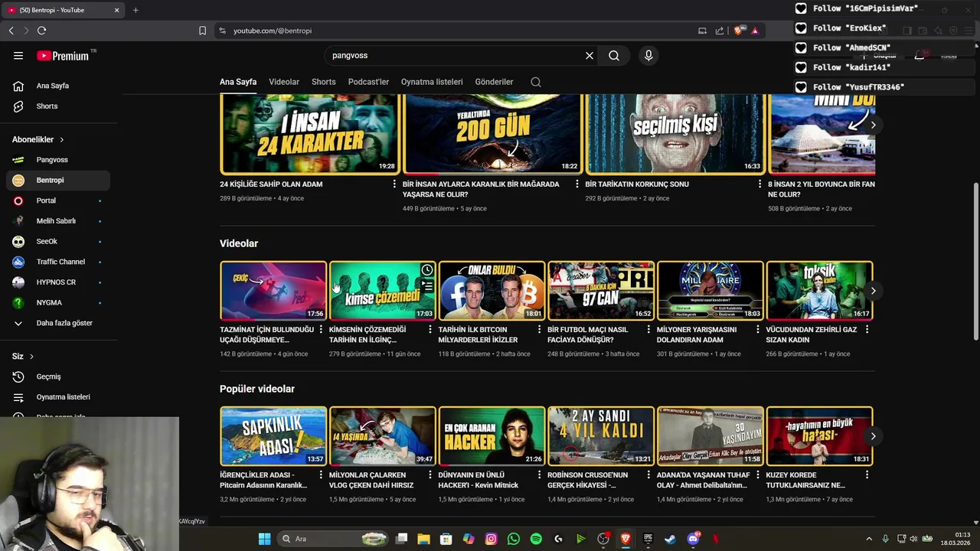Open Pangvoss subscription channel

pyautogui.click(x=58, y=160)
